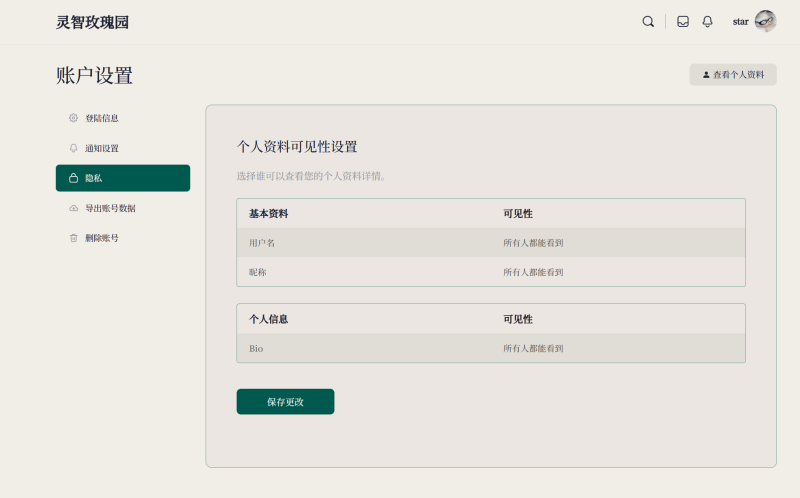Click the 昵称 row label
The height and width of the screenshot is (498, 800).
pyautogui.click(x=258, y=272)
